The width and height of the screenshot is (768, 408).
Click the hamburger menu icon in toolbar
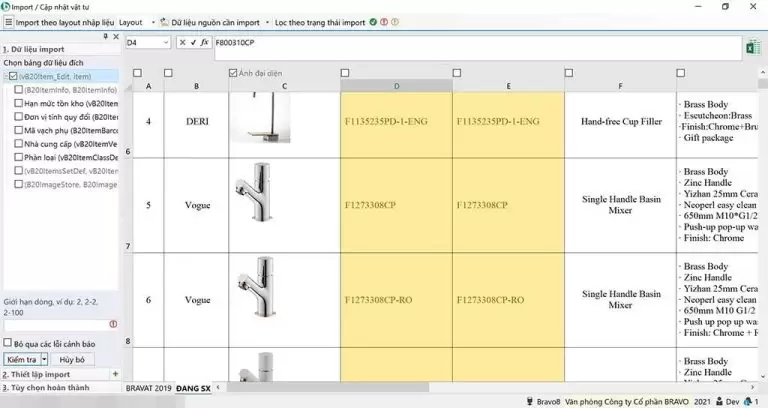pos(8,21)
